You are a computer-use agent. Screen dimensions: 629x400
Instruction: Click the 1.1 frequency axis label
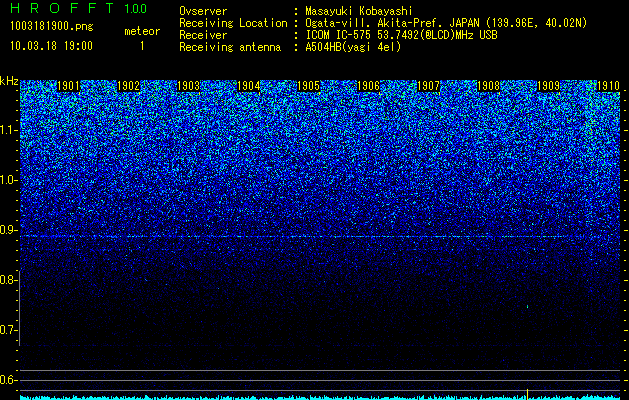[x=8, y=130]
